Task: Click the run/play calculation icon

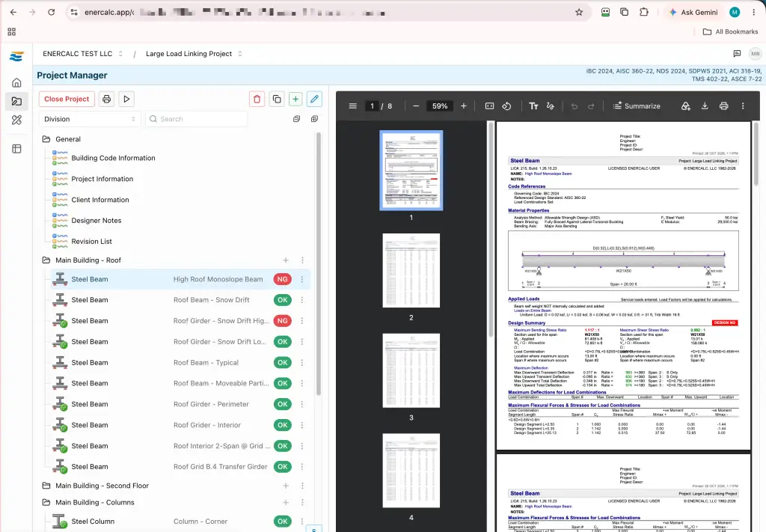Action: [126, 100]
